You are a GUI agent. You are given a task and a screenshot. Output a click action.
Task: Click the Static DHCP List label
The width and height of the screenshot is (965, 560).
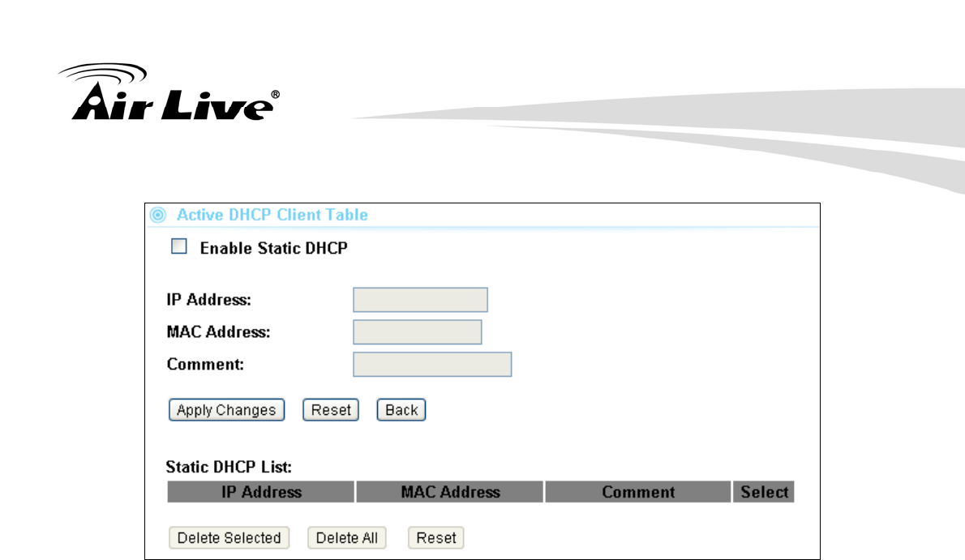(229, 467)
